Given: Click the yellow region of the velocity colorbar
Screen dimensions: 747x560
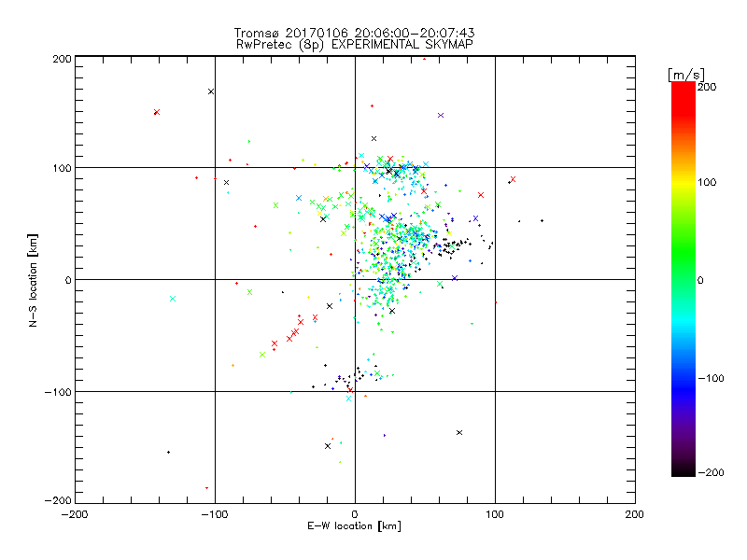Looking at the screenshot, I should tap(684, 183).
